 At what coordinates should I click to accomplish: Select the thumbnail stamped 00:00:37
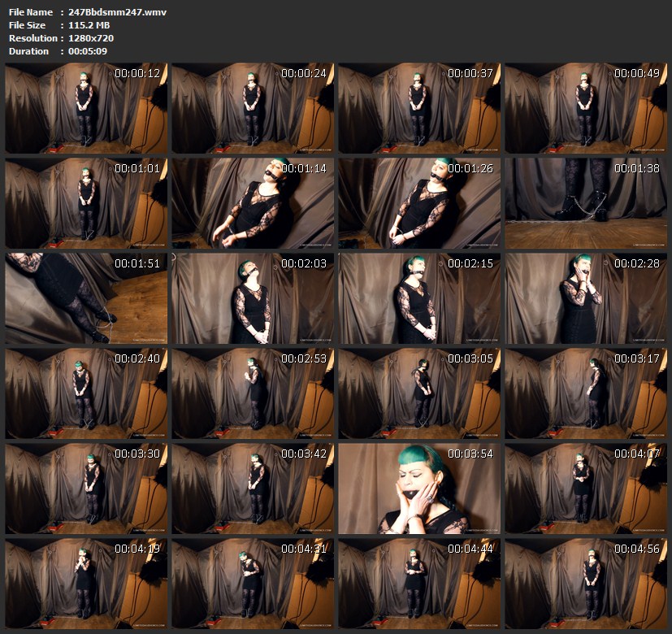pos(419,108)
